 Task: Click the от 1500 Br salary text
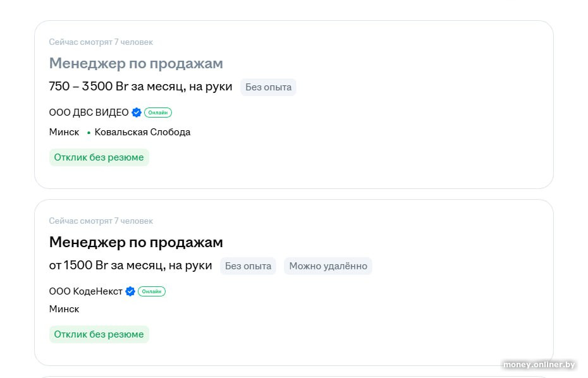pos(130,265)
